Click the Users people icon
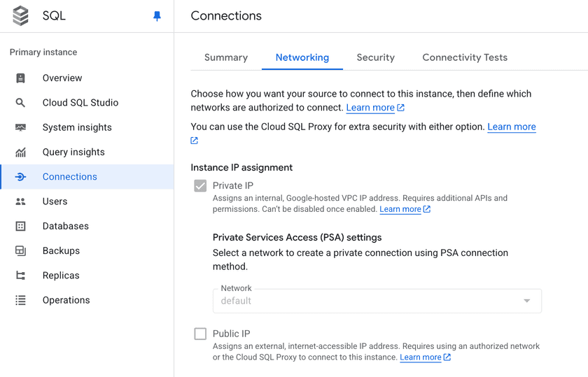 20,201
